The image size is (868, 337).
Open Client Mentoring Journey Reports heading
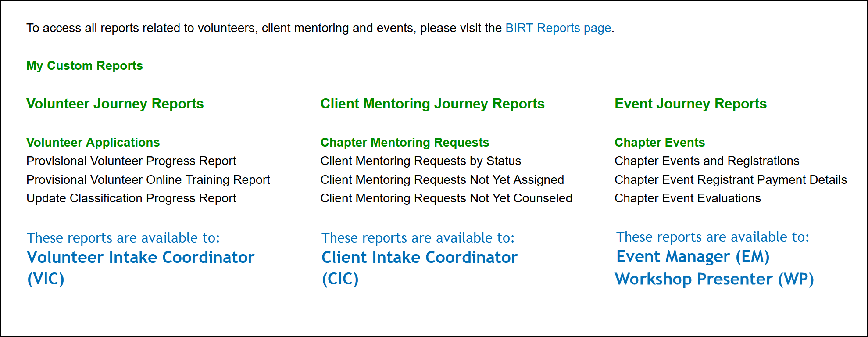(432, 104)
